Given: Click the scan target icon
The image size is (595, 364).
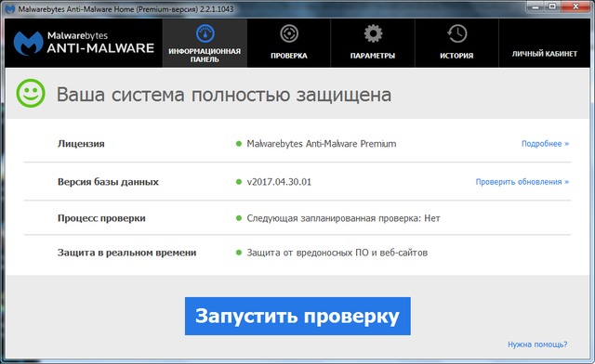Looking at the screenshot, I should point(289,33).
